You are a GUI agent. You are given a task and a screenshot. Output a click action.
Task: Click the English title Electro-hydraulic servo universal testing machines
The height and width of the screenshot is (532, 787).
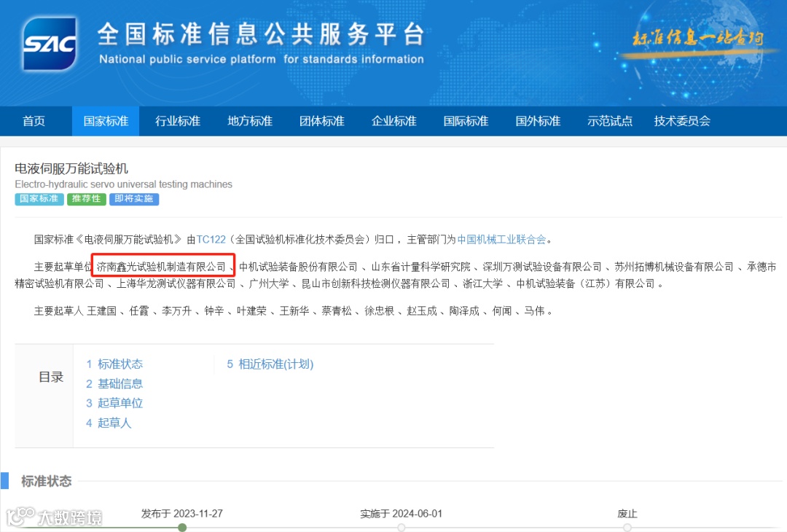(123, 184)
